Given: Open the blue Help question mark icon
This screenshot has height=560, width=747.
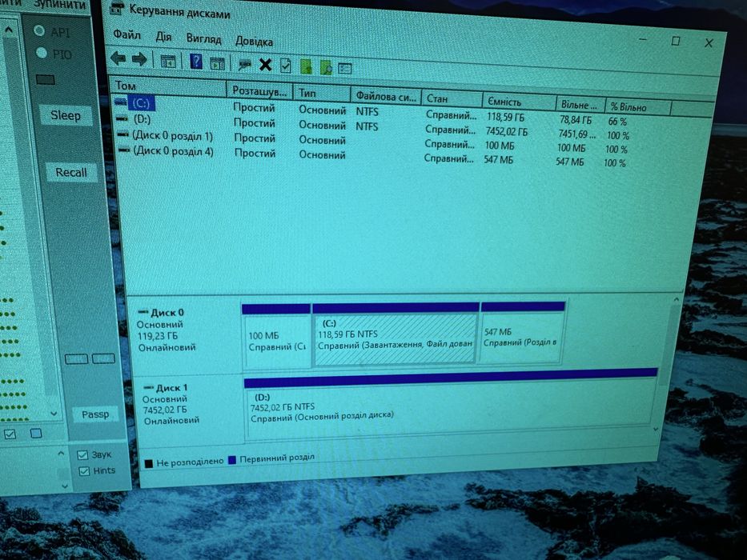Looking at the screenshot, I should click(x=196, y=62).
